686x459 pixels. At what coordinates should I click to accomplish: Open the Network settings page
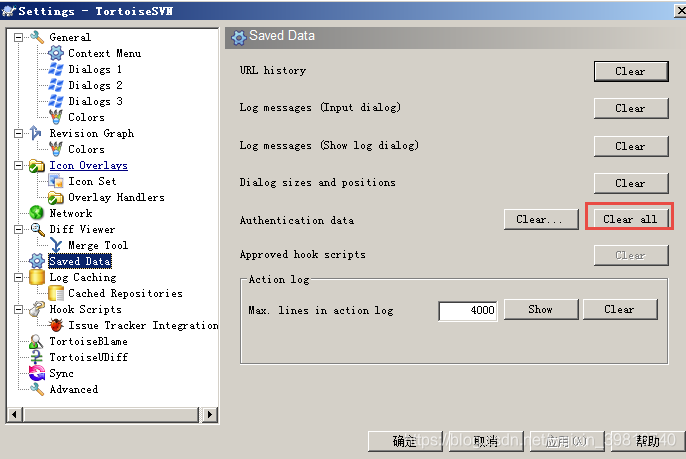[71, 214]
